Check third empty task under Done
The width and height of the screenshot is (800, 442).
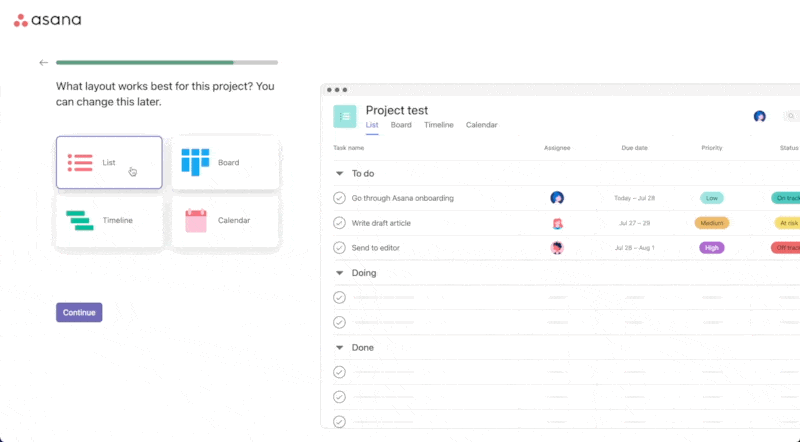tap(339, 422)
